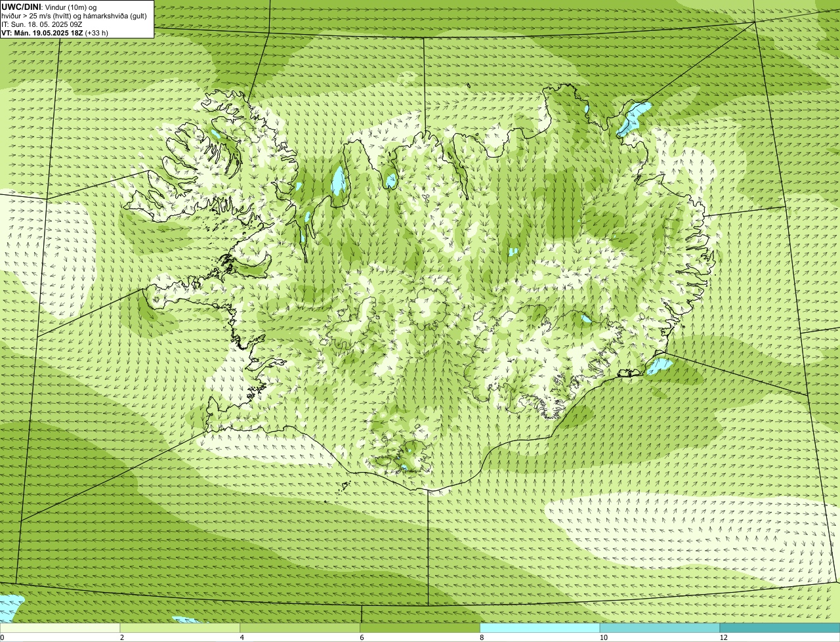The image size is (840, 642).
Task: Select the 4–6 m/s green scale segment
Action: pos(300,628)
